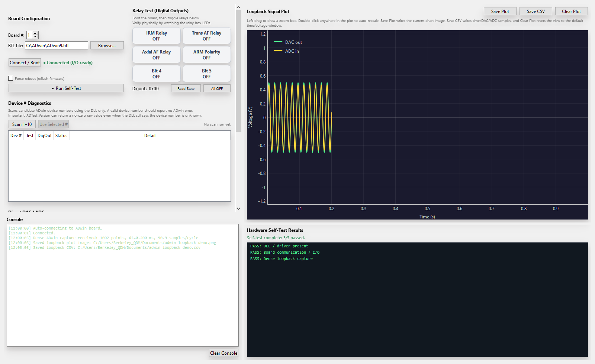
Task: Start device scan with Scan 1–10
Action: tap(22, 124)
